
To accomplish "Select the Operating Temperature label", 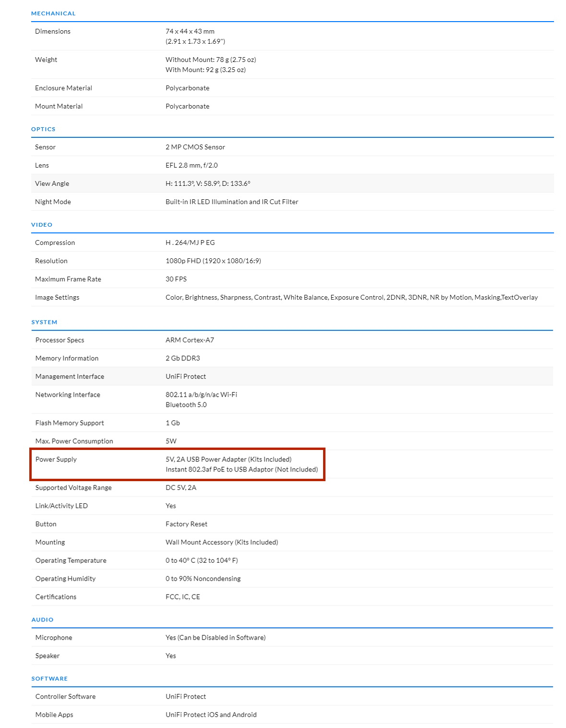I will 71,561.
